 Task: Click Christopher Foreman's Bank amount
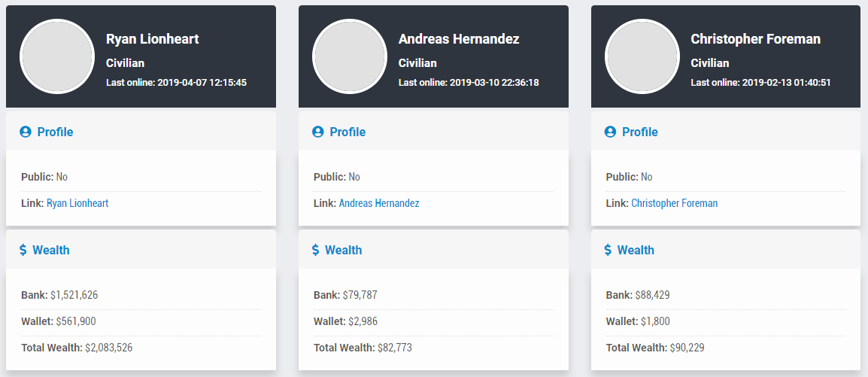(652, 294)
